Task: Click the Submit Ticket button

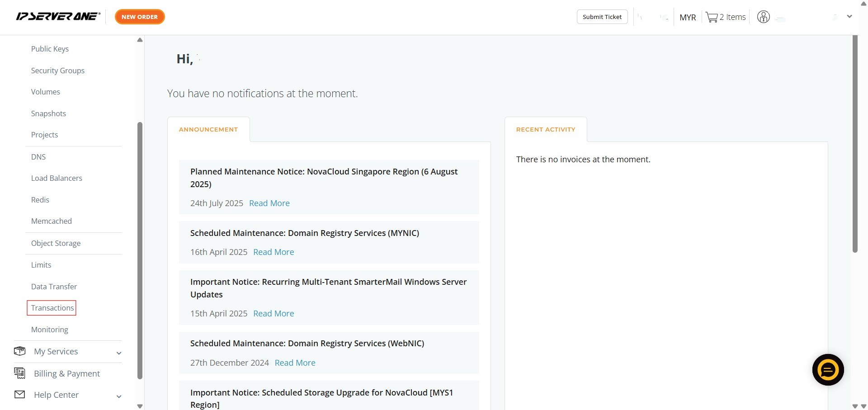Action: (x=602, y=17)
